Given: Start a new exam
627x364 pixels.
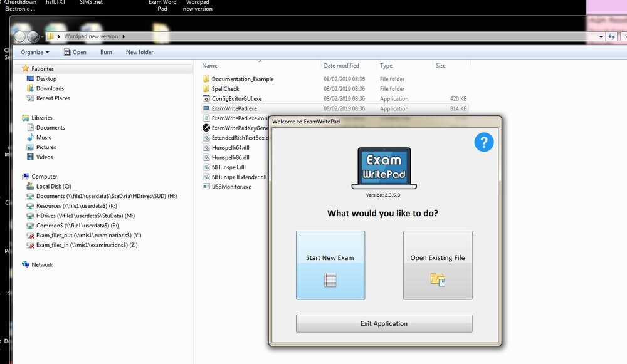Looking at the screenshot, I should tap(330, 265).
